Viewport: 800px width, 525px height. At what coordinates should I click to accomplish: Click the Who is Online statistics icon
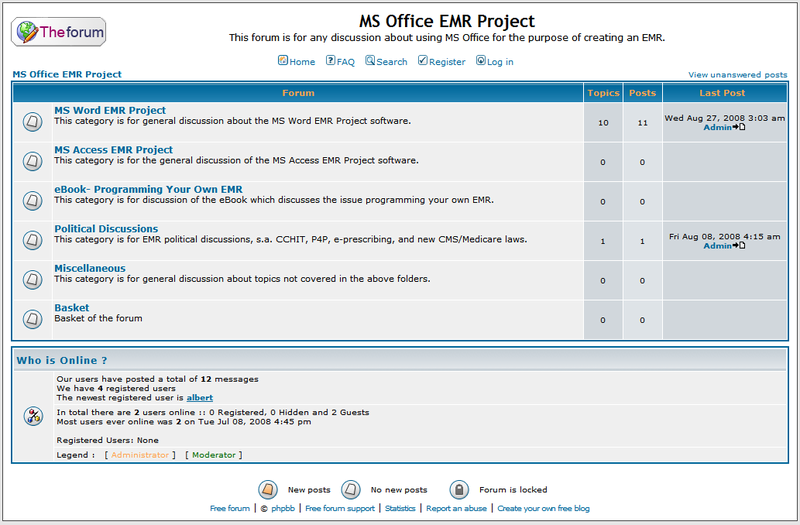pos(33,416)
